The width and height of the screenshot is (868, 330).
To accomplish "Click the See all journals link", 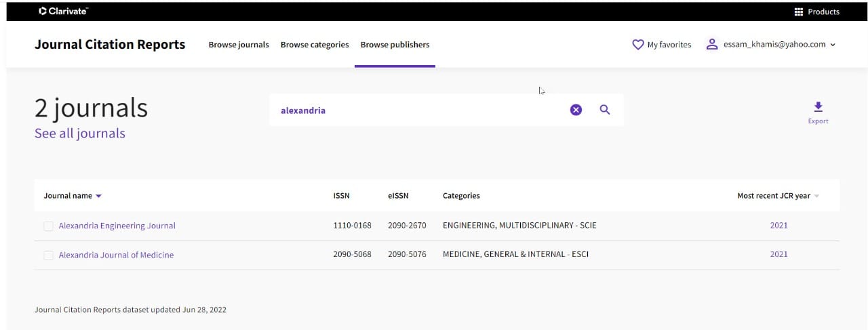I will coord(80,133).
